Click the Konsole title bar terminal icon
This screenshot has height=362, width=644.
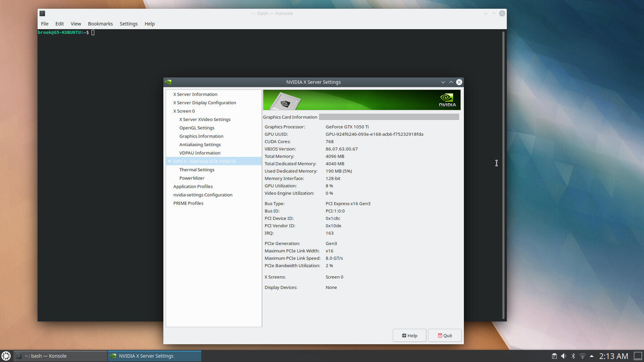[x=42, y=13]
